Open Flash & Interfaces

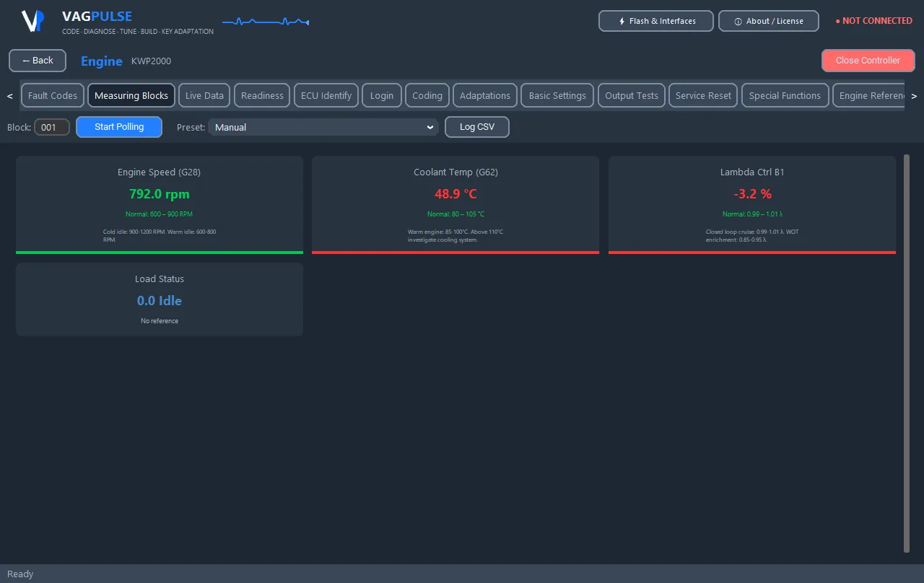point(656,21)
